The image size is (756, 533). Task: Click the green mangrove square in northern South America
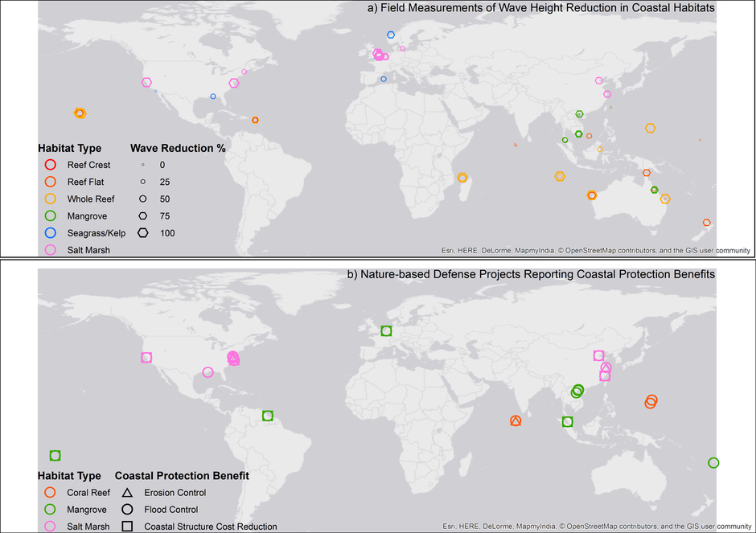[268, 416]
